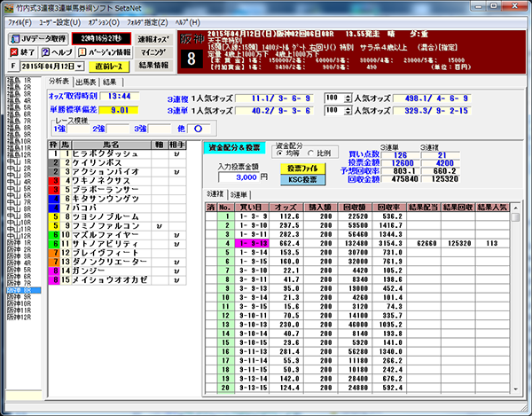The height and width of the screenshot is (416, 532).
Task: Click the オッズ column header
Action: (286, 207)
